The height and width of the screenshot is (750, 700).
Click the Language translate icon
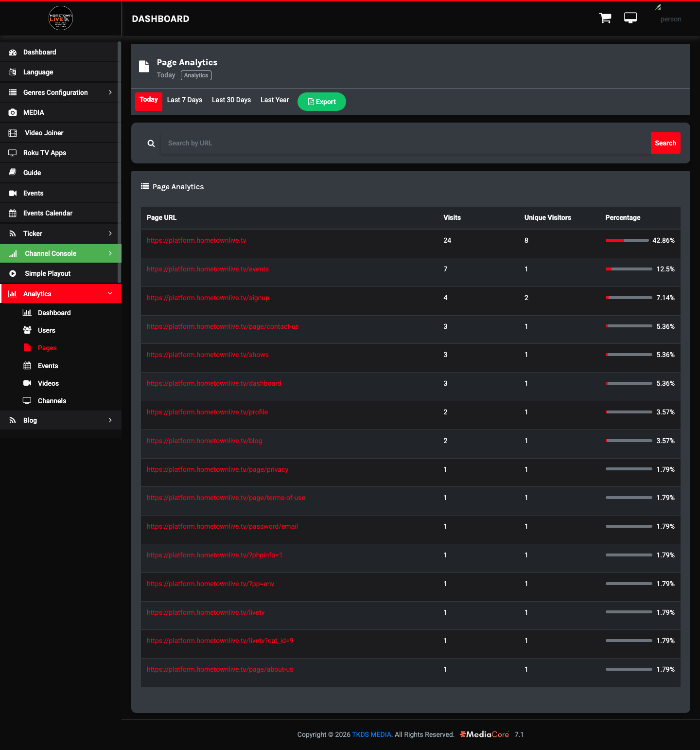pos(13,72)
